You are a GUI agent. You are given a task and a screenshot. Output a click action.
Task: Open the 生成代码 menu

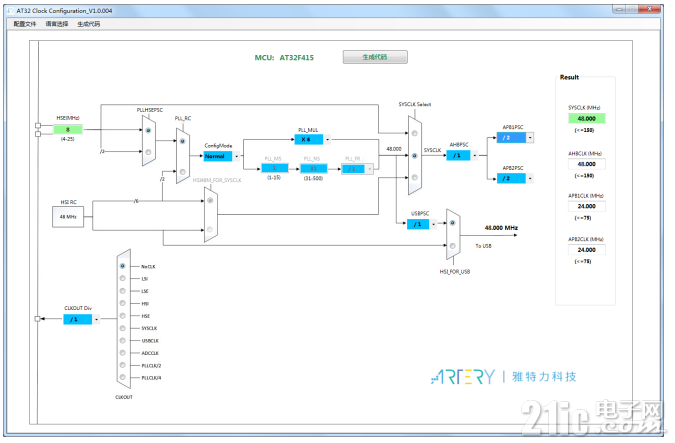point(89,24)
